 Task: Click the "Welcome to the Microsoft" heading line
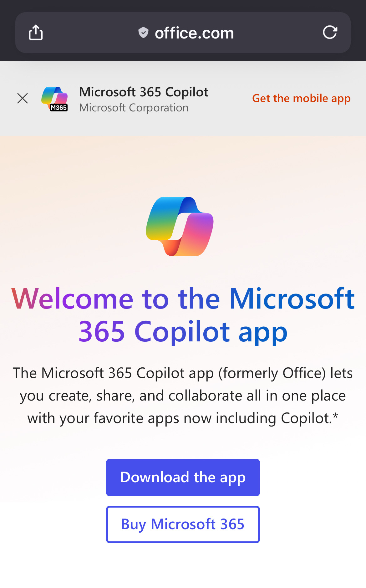pos(183,299)
